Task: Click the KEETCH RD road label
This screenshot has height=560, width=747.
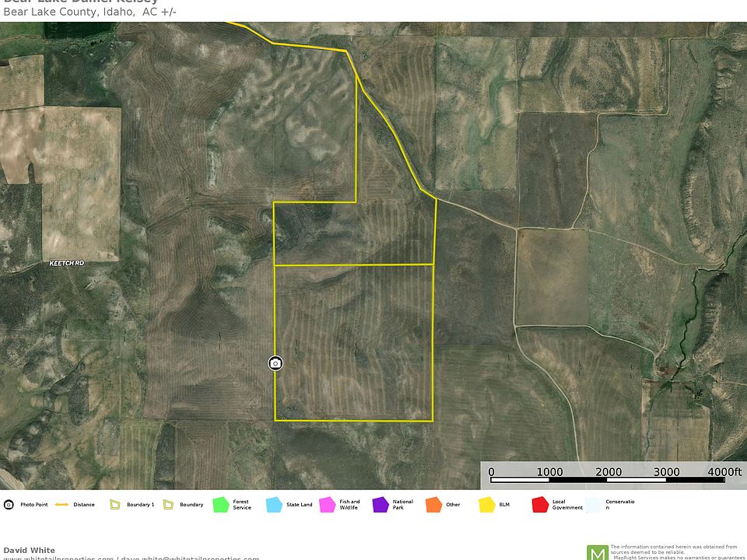Action: (67, 264)
